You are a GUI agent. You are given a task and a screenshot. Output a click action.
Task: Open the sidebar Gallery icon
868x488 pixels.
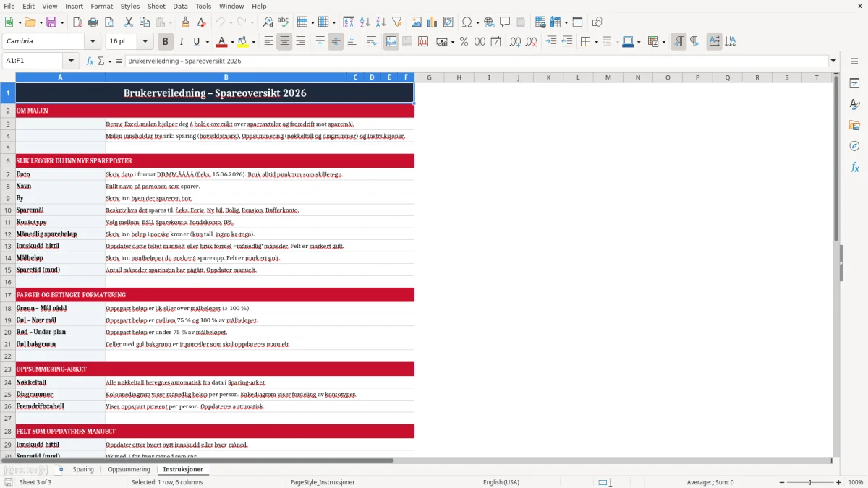click(x=854, y=125)
